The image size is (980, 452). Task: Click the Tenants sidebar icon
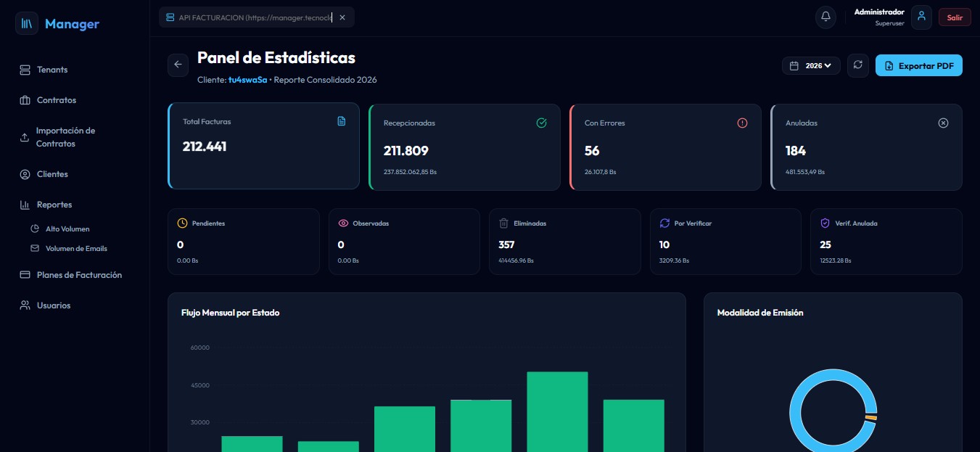(x=25, y=70)
